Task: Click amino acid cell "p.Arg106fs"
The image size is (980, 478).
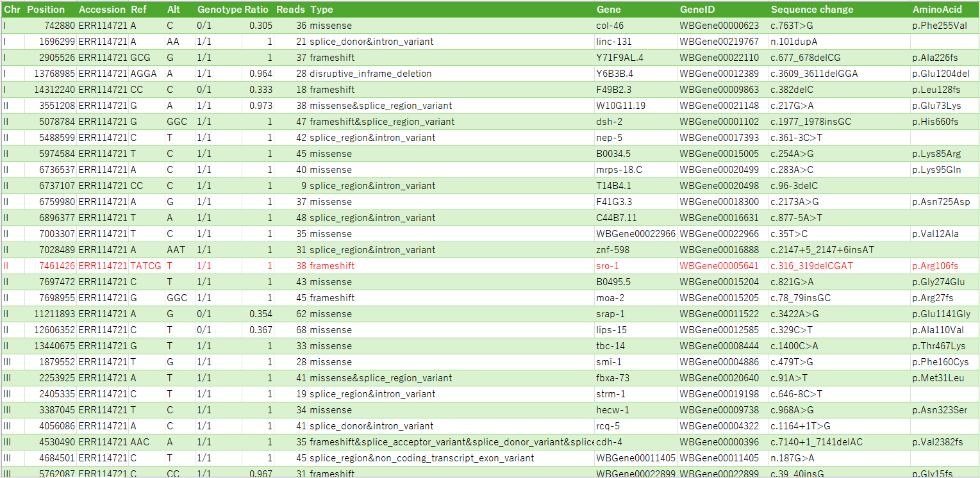Action: click(934, 266)
